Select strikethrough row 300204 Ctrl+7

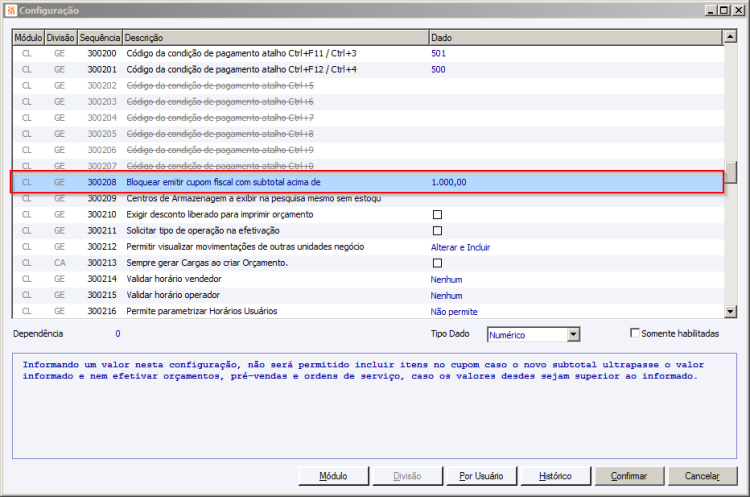tap(220, 118)
